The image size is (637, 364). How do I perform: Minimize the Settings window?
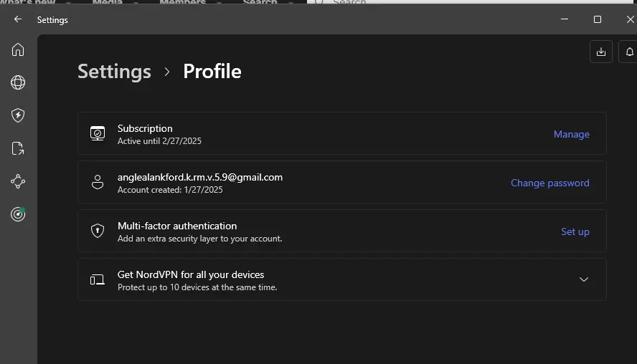coord(565,19)
